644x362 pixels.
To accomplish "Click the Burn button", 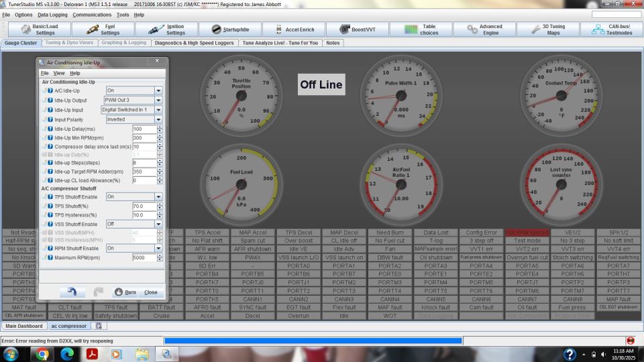I will click(x=125, y=292).
